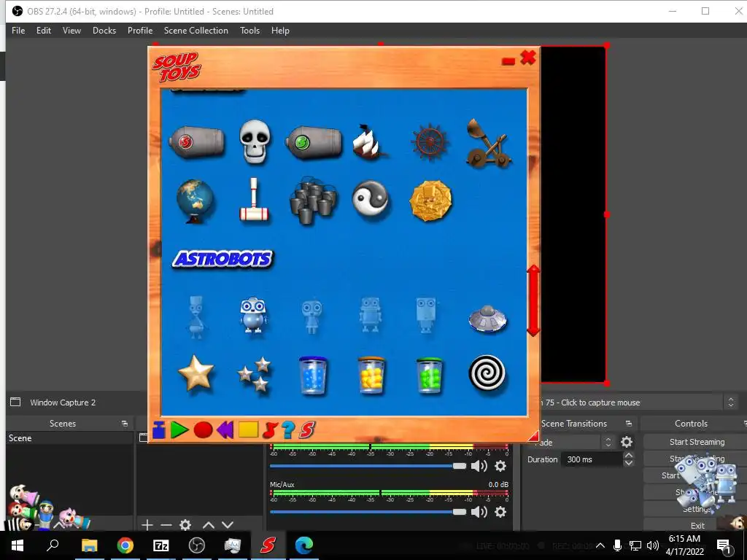
Task: Choose the single large gold star toy
Action: pyautogui.click(x=196, y=373)
